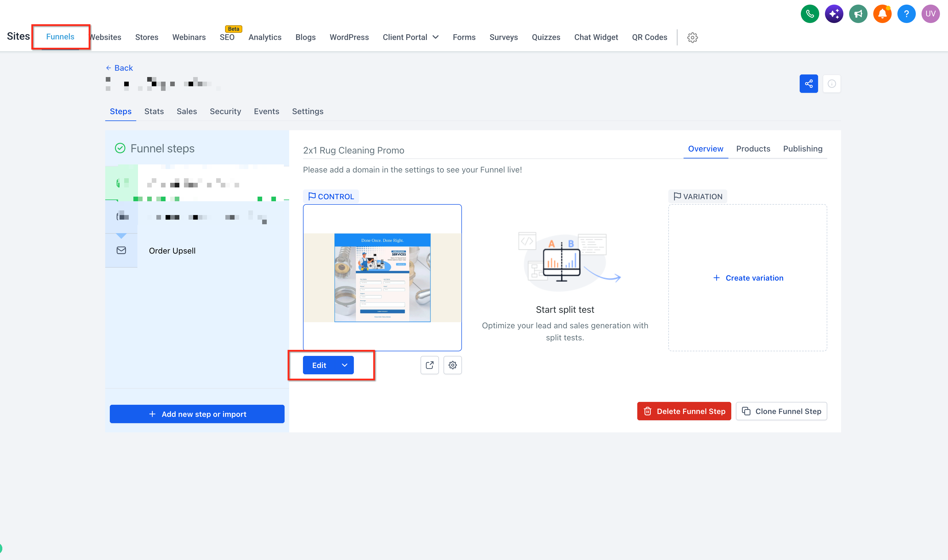Click the envelope icon for Order Upsell
This screenshot has width=948, height=560.
tap(121, 251)
